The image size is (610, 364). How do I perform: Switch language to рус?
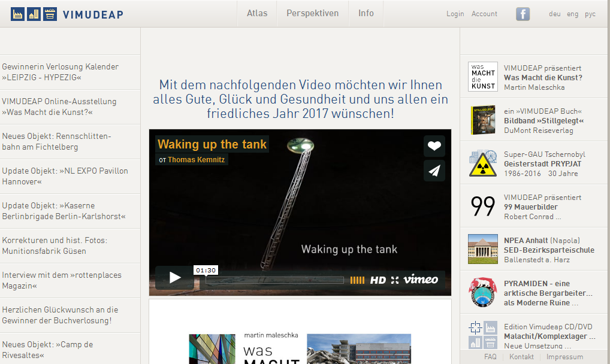(x=590, y=14)
